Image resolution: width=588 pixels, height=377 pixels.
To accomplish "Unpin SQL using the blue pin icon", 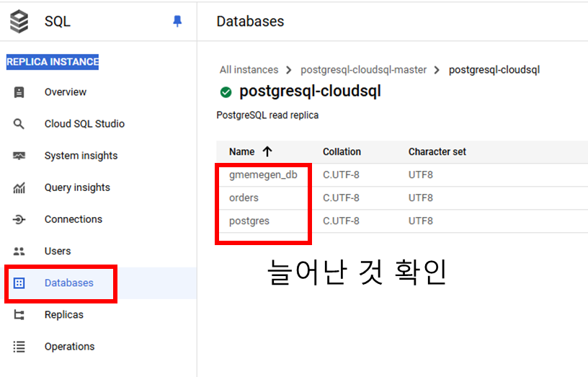I will click(x=177, y=22).
